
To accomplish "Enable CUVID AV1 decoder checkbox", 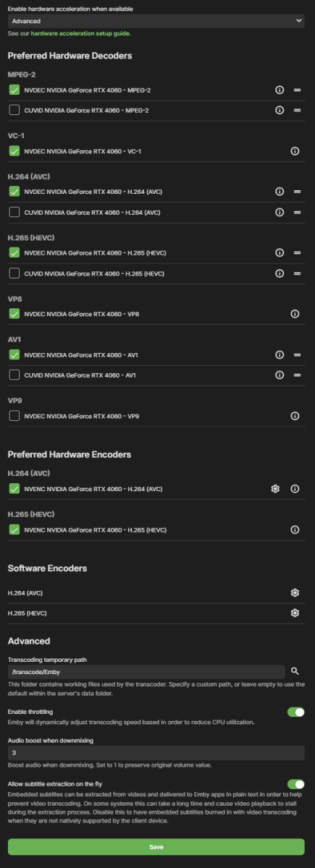I will (x=14, y=375).
